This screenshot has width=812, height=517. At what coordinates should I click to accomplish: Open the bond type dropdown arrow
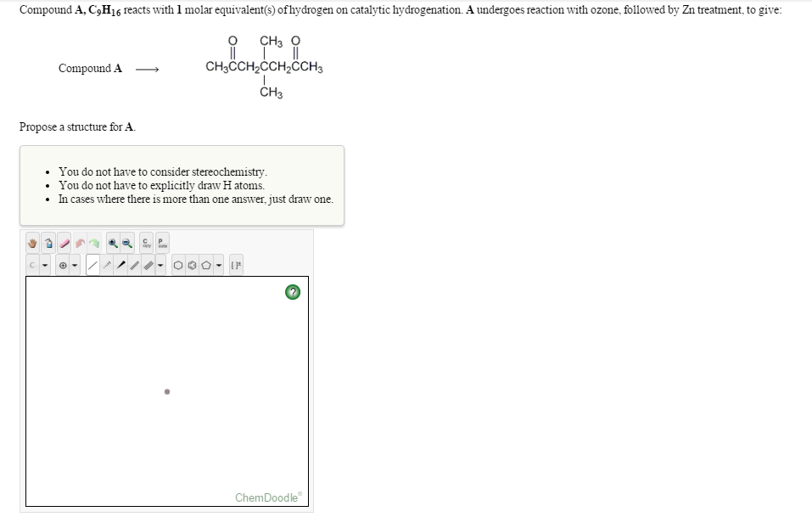pos(160,264)
